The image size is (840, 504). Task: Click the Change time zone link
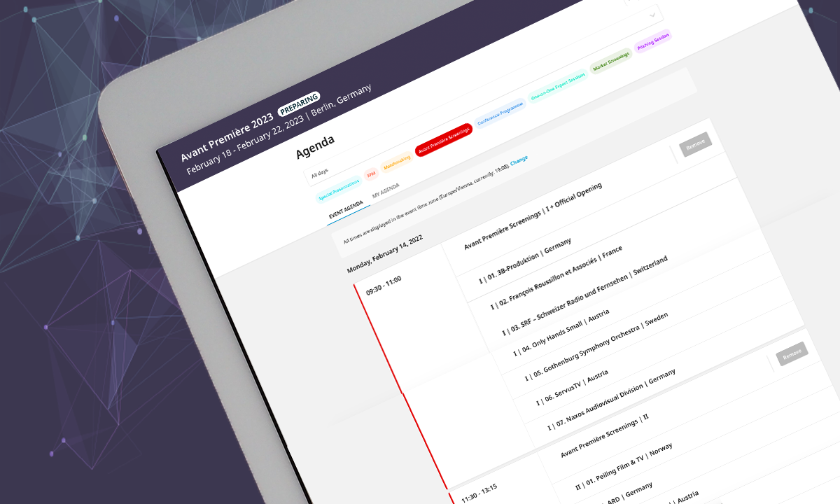point(519,161)
